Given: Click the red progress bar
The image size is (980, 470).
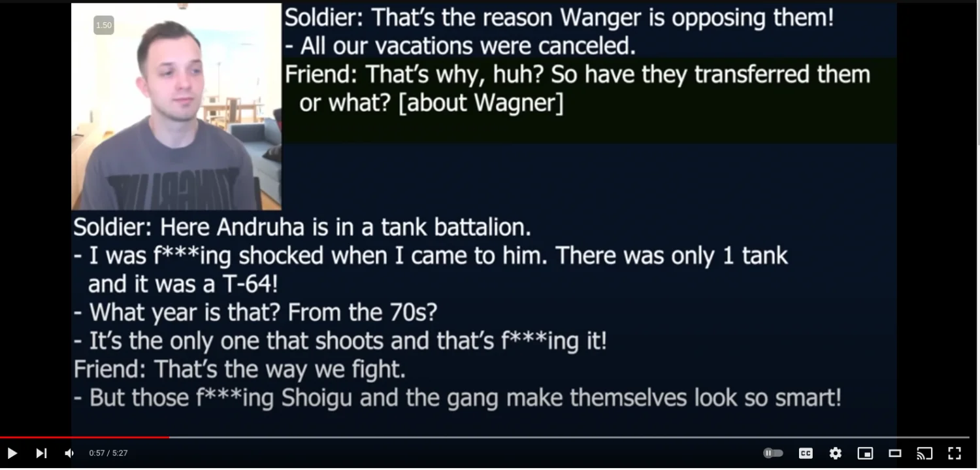Looking at the screenshot, I should coord(84,437).
